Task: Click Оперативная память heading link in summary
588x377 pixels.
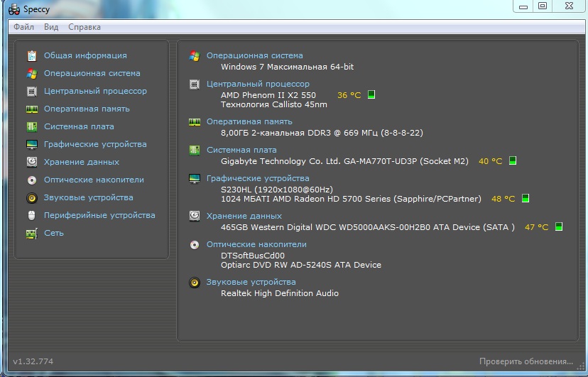Action: pyautogui.click(x=249, y=121)
